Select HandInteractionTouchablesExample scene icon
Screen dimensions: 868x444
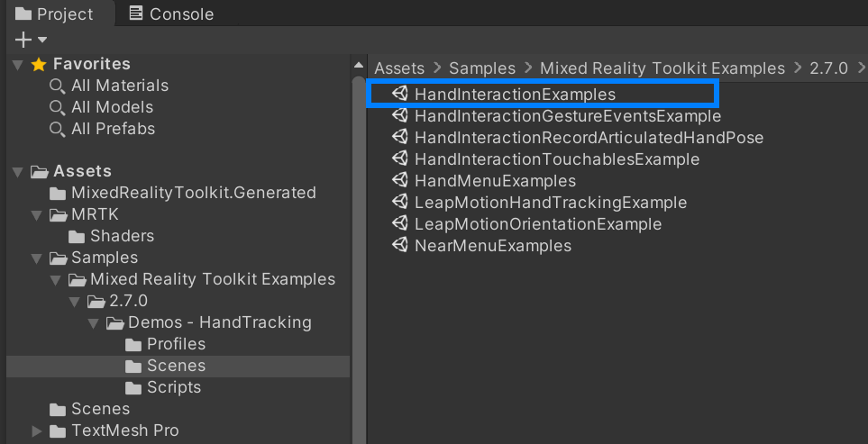click(399, 159)
